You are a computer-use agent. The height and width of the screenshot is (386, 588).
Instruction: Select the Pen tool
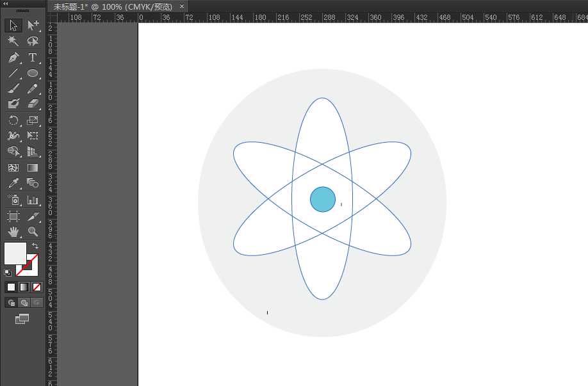13,57
